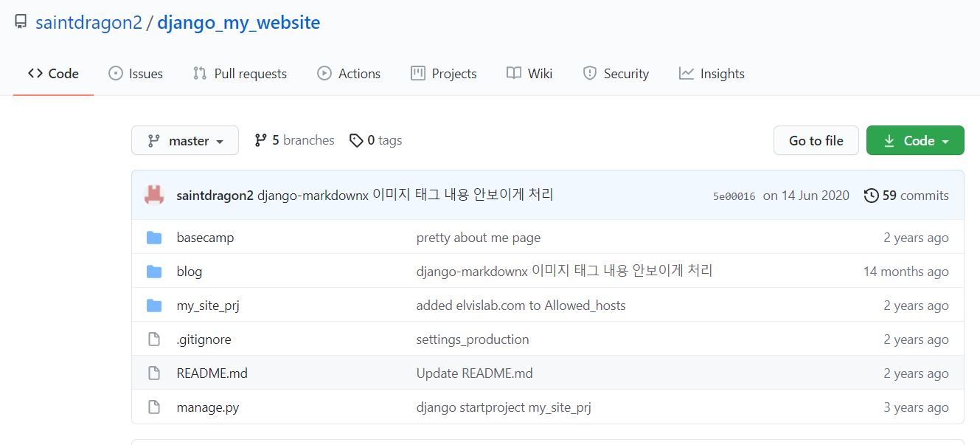This screenshot has width=980, height=445.
Task: Open the README.md file
Action: tap(212, 373)
